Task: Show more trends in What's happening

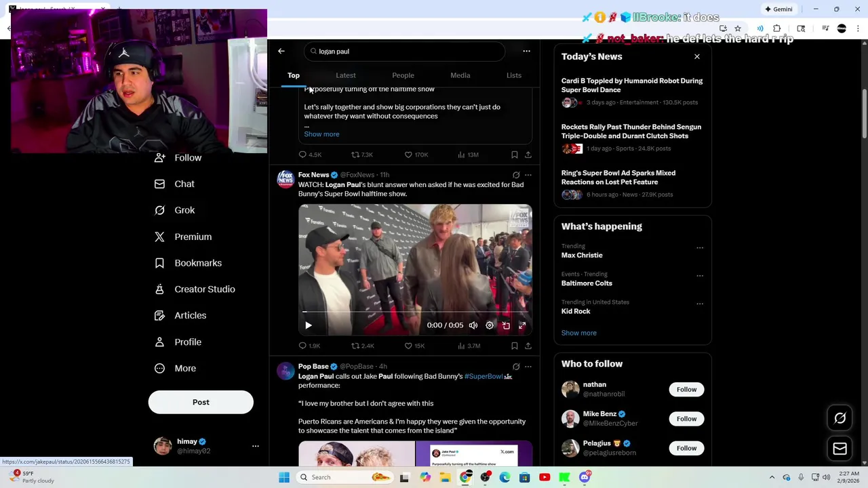Action: click(579, 333)
